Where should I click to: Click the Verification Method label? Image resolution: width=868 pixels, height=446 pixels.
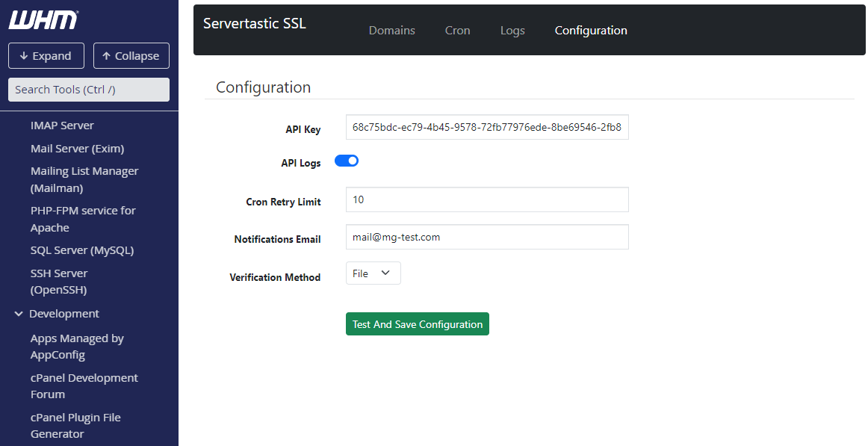point(275,277)
